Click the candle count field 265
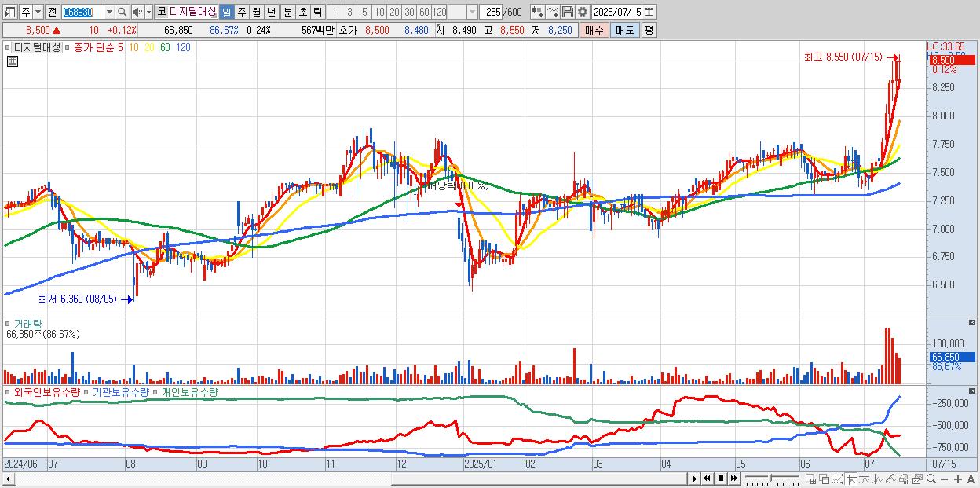 492,13
